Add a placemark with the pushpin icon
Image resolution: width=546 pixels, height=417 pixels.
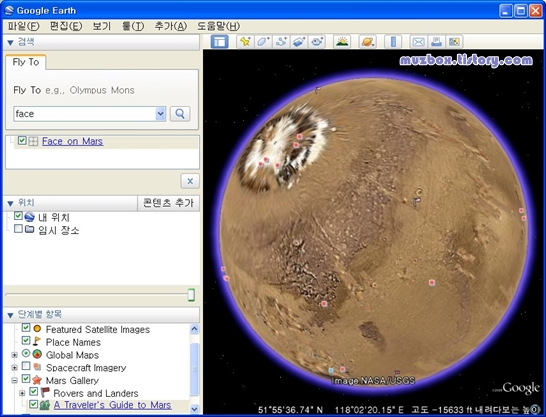pyautogui.click(x=245, y=42)
